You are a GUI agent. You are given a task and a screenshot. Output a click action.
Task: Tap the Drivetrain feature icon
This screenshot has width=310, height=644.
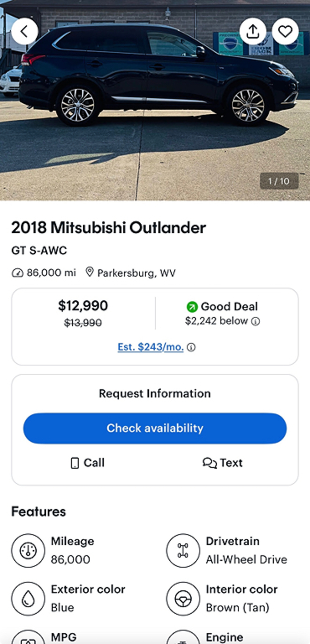(x=183, y=550)
